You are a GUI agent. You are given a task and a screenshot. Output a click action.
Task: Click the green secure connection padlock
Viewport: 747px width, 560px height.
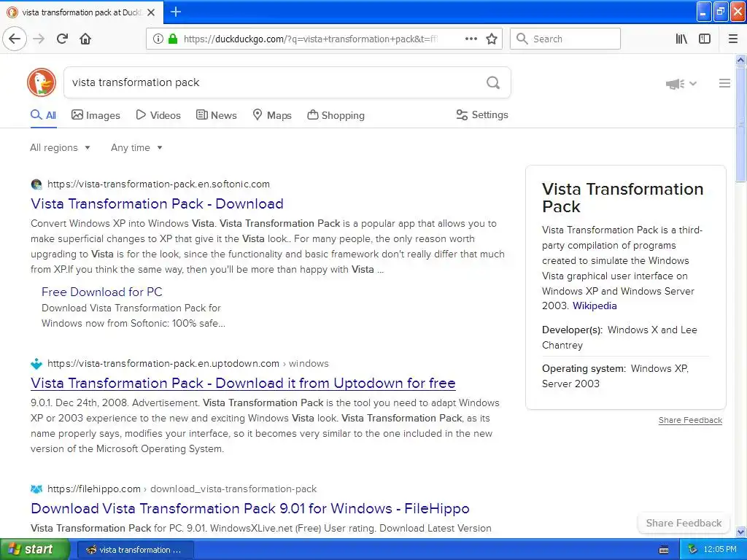(x=173, y=39)
